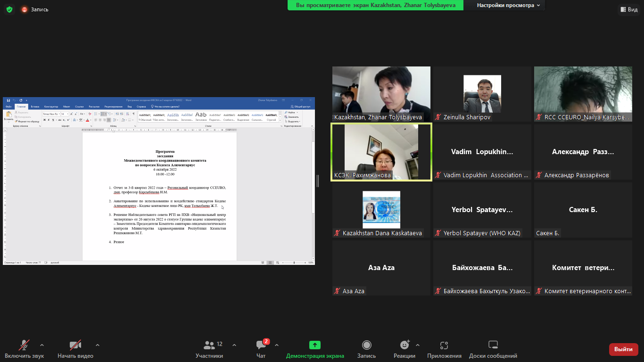Expand the arrow beside Chat

click(277, 345)
